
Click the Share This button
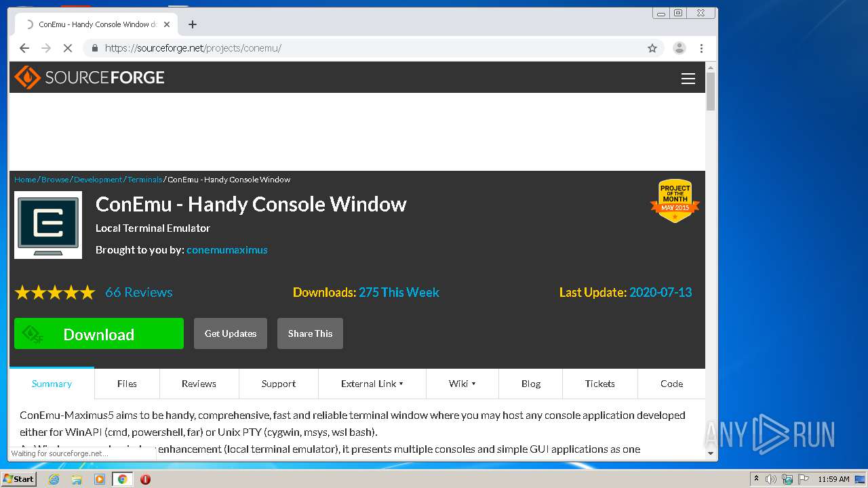click(310, 333)
